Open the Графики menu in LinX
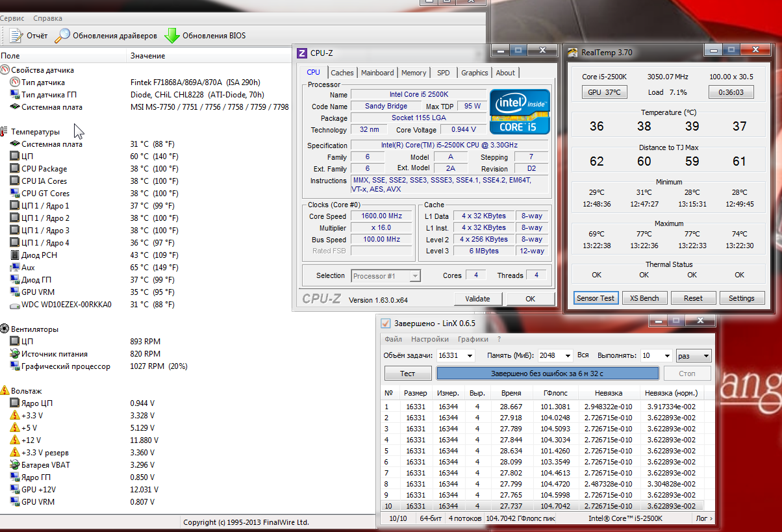 click(473, 339)
